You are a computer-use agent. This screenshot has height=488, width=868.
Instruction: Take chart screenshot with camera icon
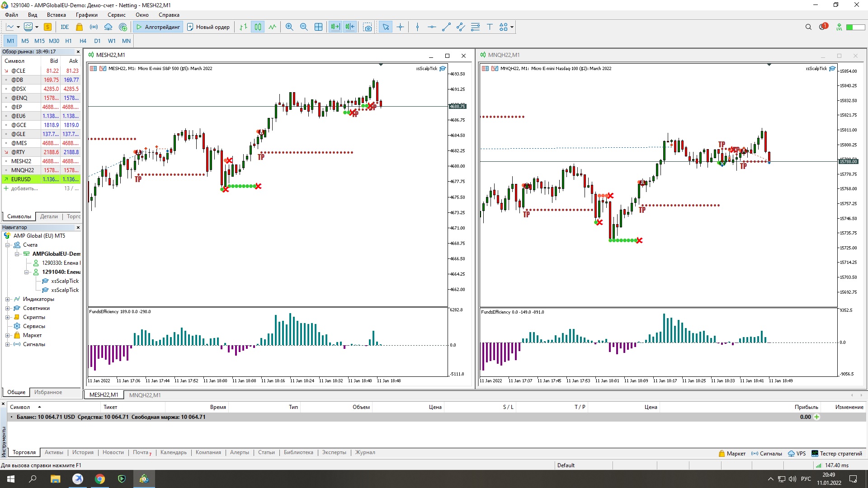point(368,27)
